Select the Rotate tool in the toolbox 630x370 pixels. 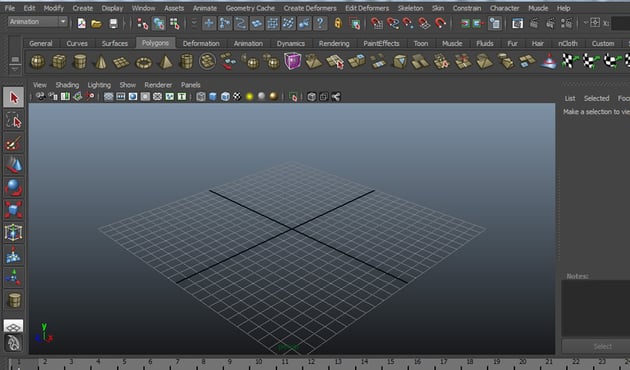tap(14, 188)
